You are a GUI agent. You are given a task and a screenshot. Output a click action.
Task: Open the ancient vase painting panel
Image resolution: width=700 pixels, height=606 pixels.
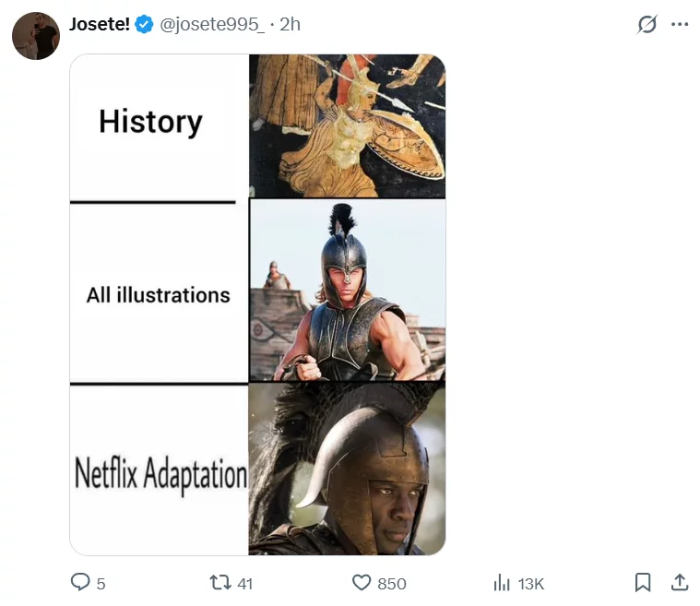347,125
